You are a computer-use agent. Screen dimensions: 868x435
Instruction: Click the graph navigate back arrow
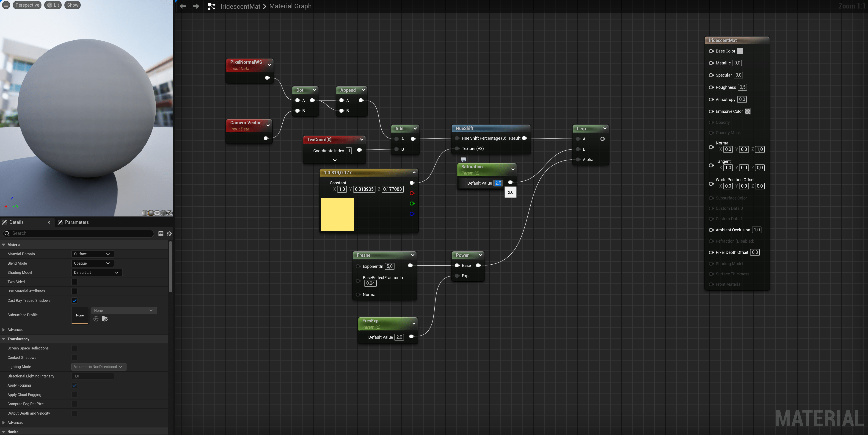[x=183, y=6]
